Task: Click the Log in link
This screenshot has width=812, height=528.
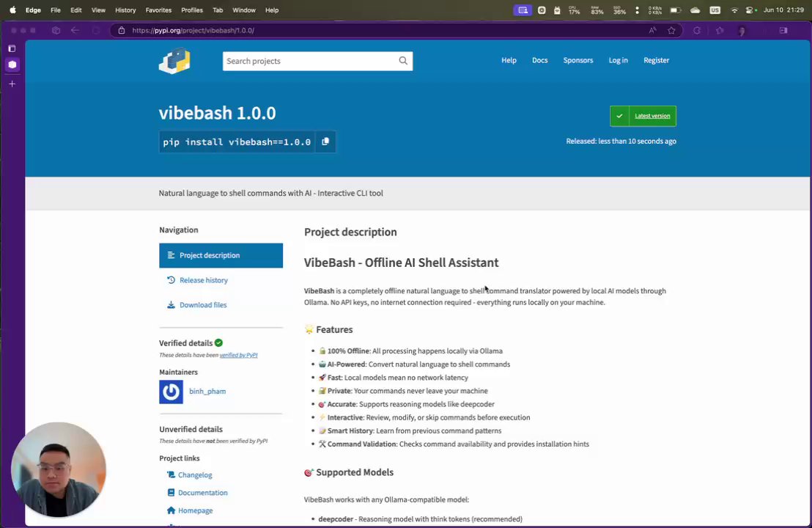Action: tap(618, 60)
